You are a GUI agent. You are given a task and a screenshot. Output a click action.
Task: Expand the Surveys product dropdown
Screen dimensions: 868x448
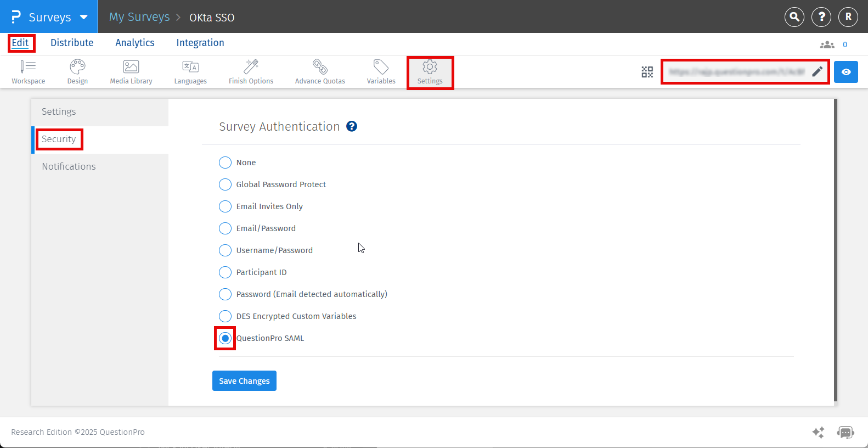tap(83, 17)
